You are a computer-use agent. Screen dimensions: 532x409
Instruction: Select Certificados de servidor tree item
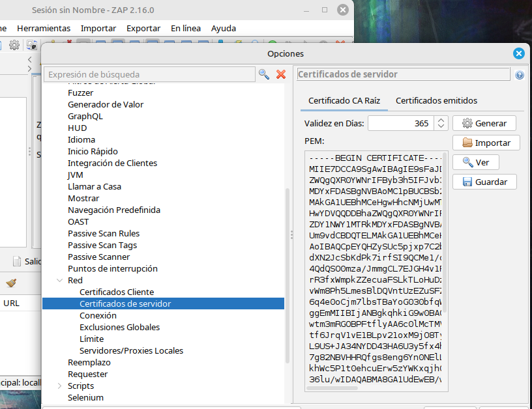(x=163, y=303)
